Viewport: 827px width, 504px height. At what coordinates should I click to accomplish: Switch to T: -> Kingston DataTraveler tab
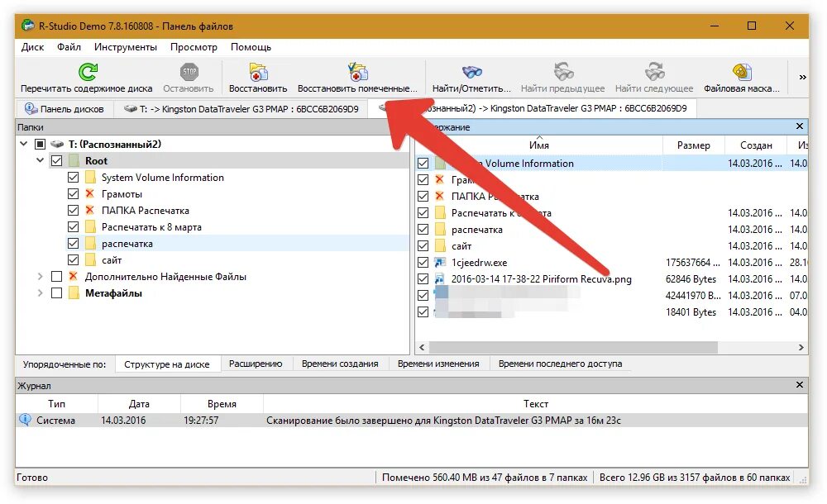241,109
